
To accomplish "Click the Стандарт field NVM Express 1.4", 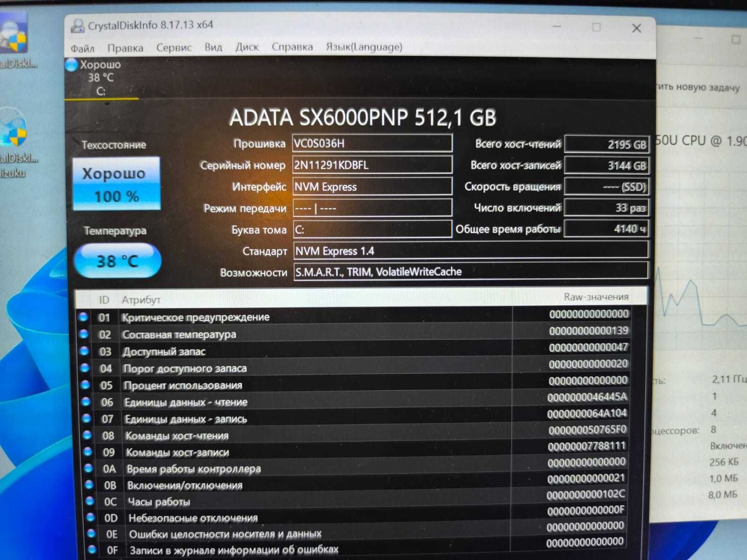I will pos(471,251).
